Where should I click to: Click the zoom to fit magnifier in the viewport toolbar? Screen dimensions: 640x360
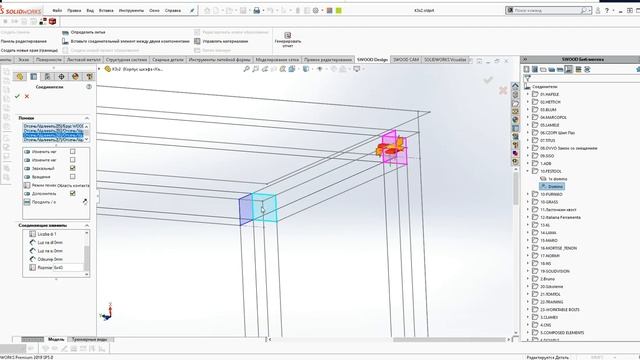[247, 69]
